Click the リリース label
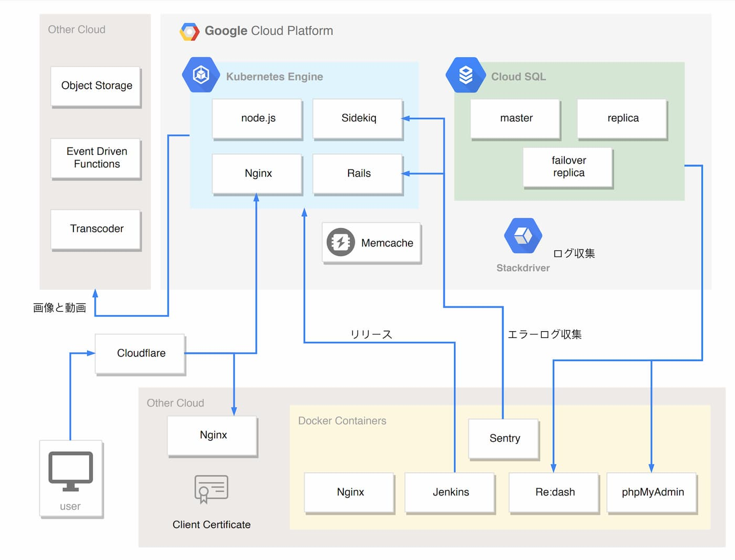Image resolution: width=735 pixels, height=560 pixels. (371, 334)
